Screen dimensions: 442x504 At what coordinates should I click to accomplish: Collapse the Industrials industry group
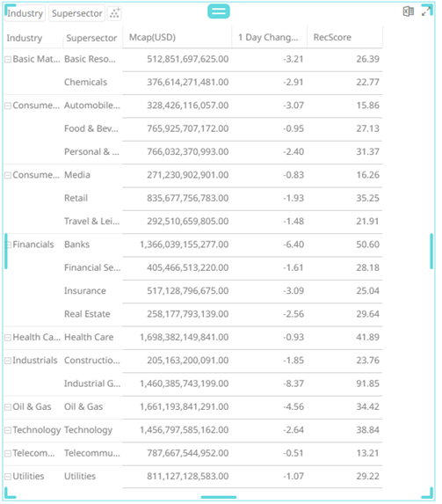point(8,361)
